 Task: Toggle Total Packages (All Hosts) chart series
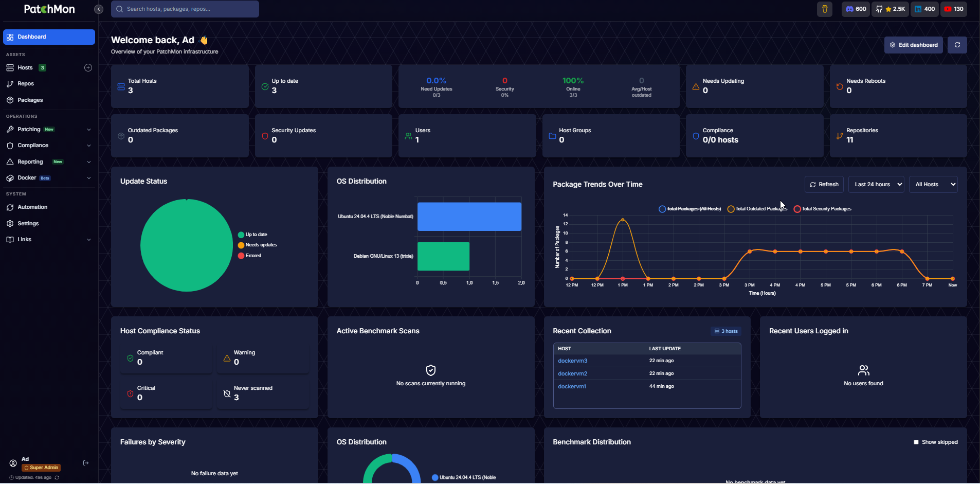coord(690,209)
